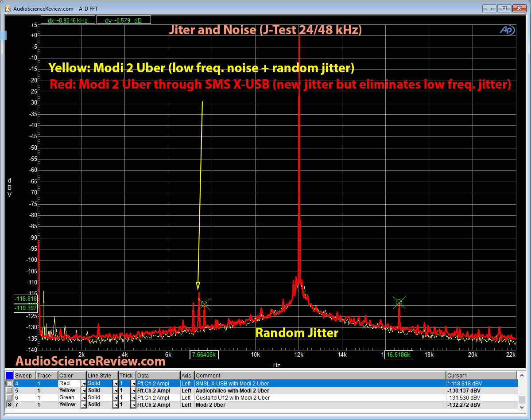Click the Line Style column header
The width and height of the screenshot is (531, 420).
pyautogui.click(x=102, y=375)
